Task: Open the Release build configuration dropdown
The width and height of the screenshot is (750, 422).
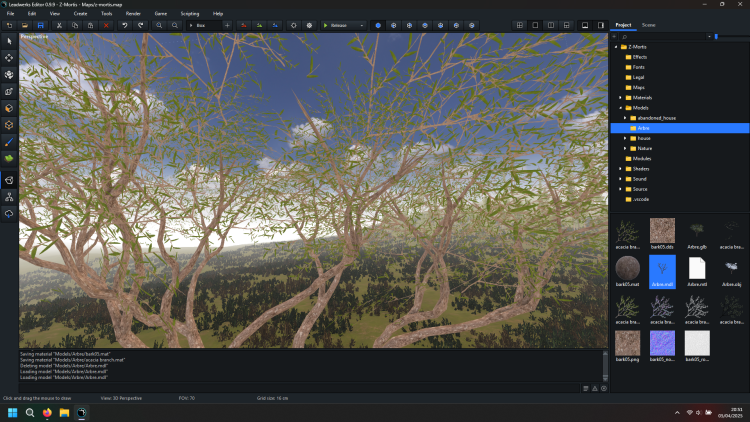Action: point(344,24)
